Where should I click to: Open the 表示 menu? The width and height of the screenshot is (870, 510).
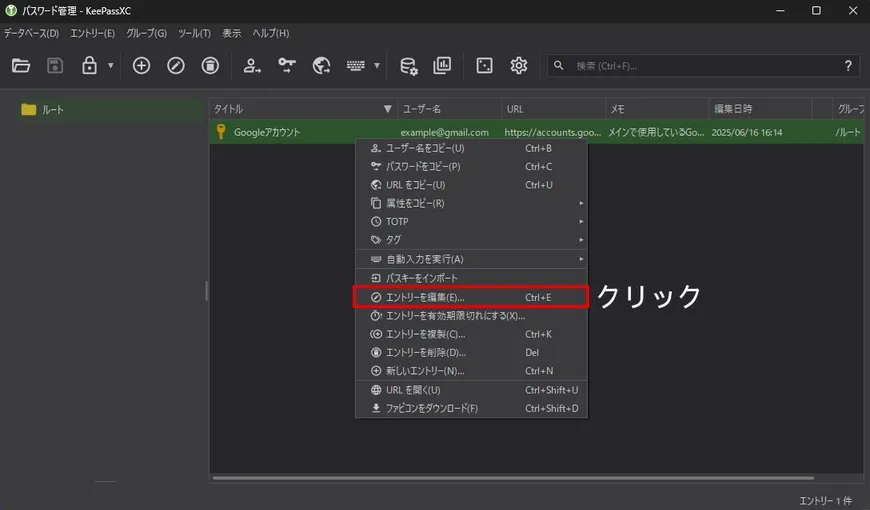[x=232, y=33]
